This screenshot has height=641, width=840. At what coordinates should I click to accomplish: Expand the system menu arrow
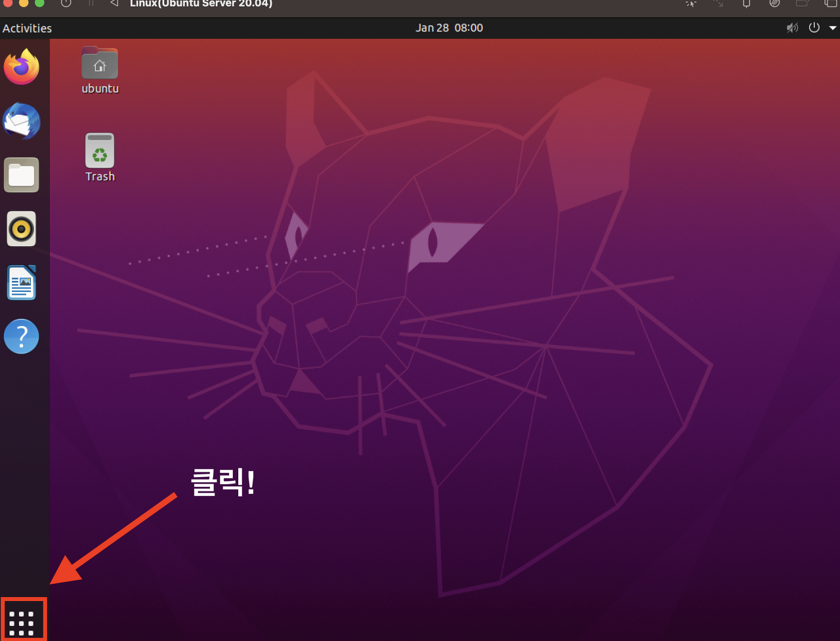pyautogui.click(x=833, y=28)
